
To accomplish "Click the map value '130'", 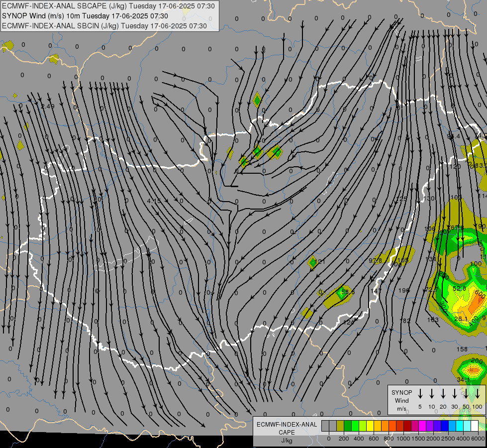I will coord(429,198).
